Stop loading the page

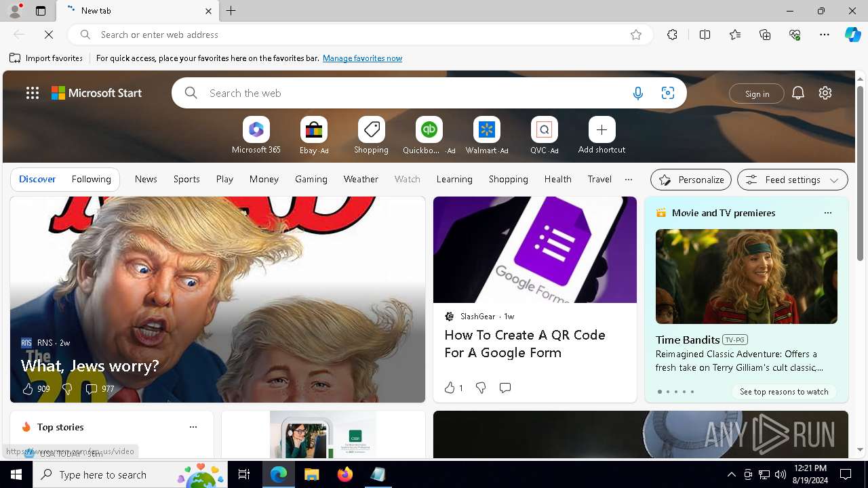[x=49, y=35]
